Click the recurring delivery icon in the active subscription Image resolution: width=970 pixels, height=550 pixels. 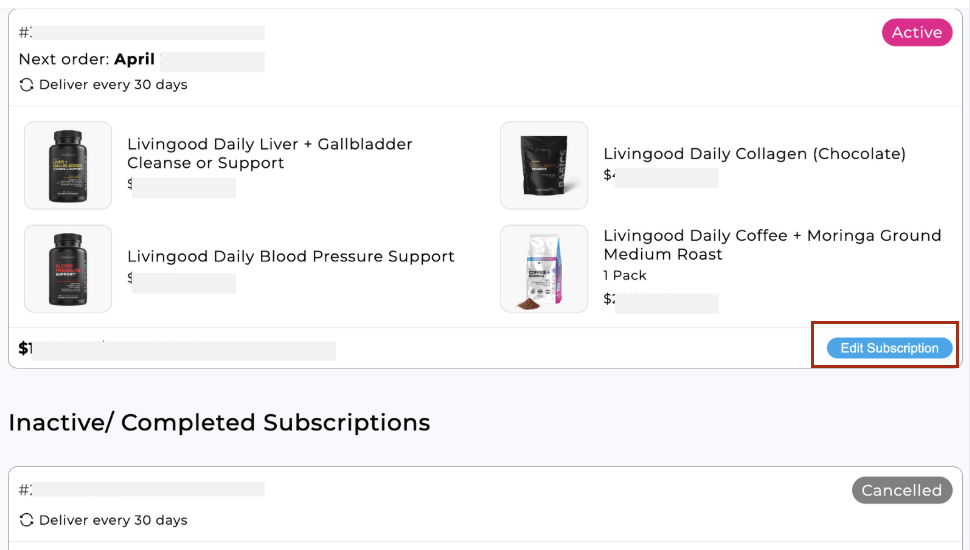coord(26,85)
